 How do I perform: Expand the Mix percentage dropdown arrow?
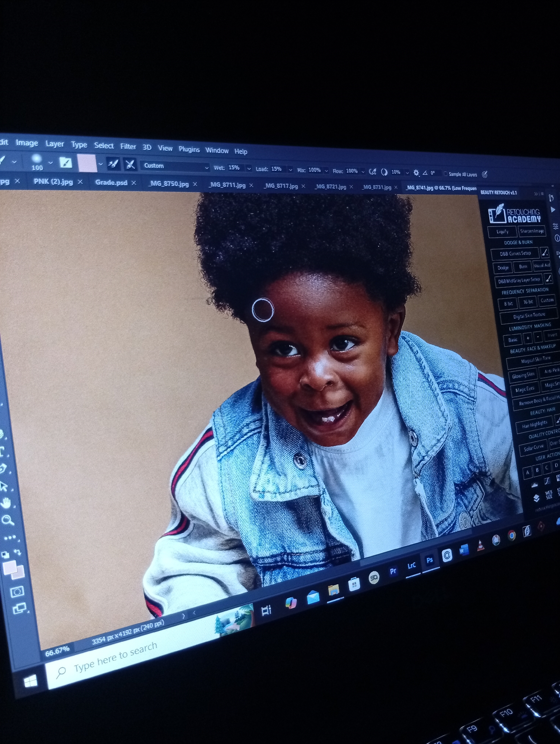326,171
